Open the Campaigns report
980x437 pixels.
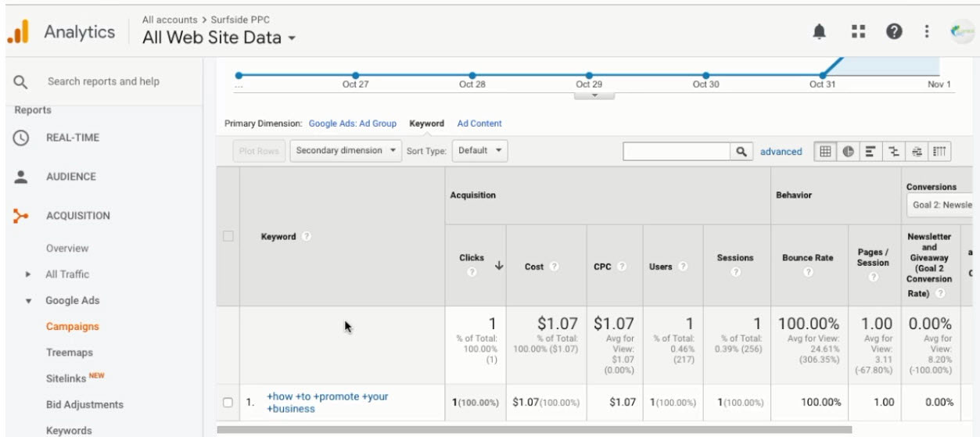click(73, 327)
